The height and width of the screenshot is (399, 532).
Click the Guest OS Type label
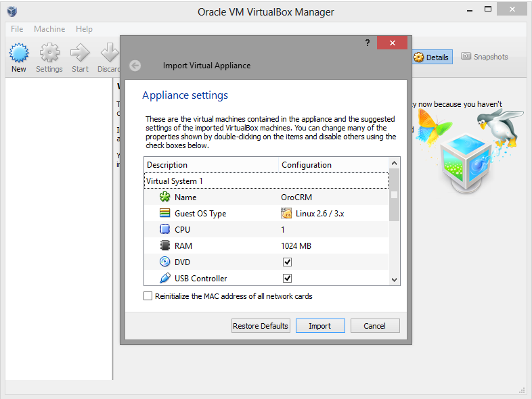[200, 214]
